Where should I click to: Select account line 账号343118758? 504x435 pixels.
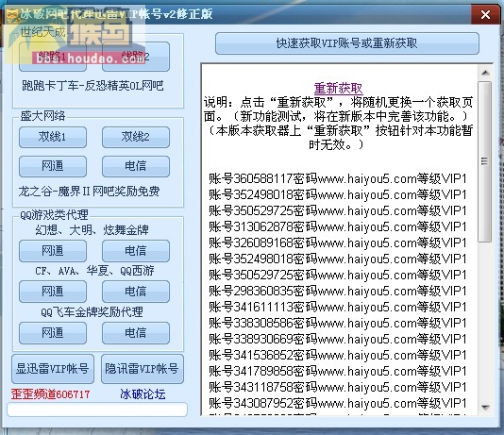tap(338, 388)
